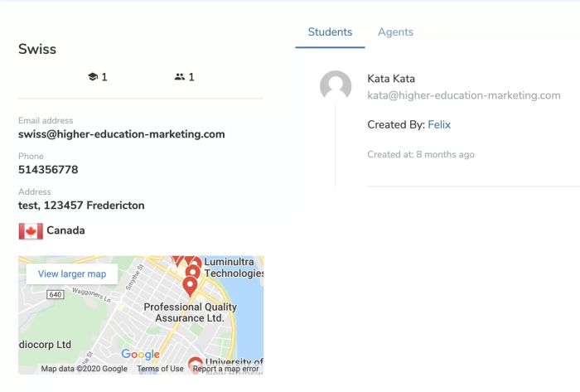Open the Agents tab

click(395, 32)
